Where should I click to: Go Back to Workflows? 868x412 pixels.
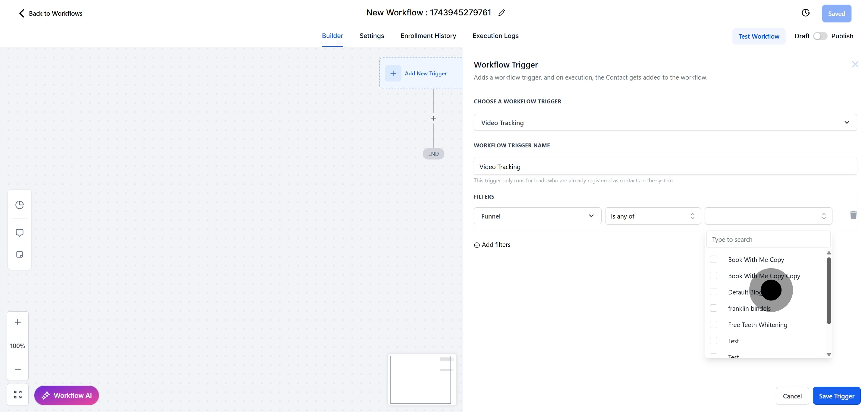(x=51, y=13)
